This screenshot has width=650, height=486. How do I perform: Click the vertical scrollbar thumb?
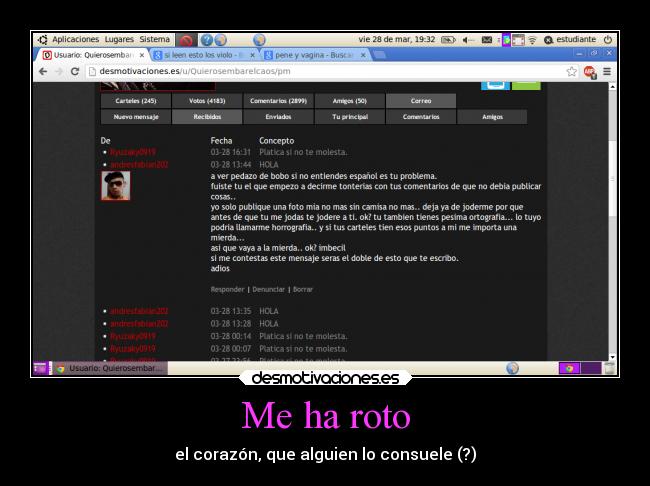(x=612, y=178)
